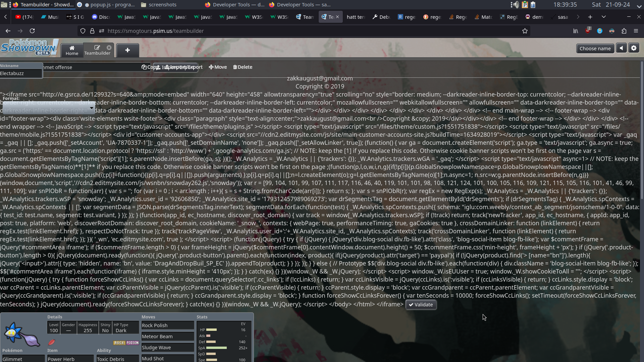644x362 pixels.
Task: Open the extensions puzzle-piece menu
Action: [x=624, y=31]
